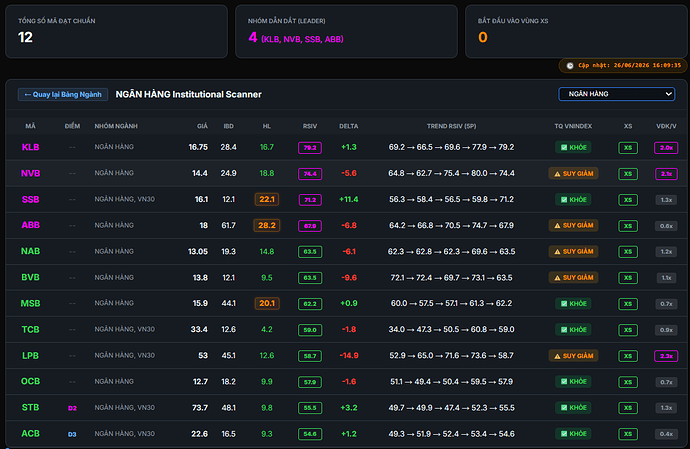
Task: Click the XS badge in the SSB row
Action: [x=628, y=200]
